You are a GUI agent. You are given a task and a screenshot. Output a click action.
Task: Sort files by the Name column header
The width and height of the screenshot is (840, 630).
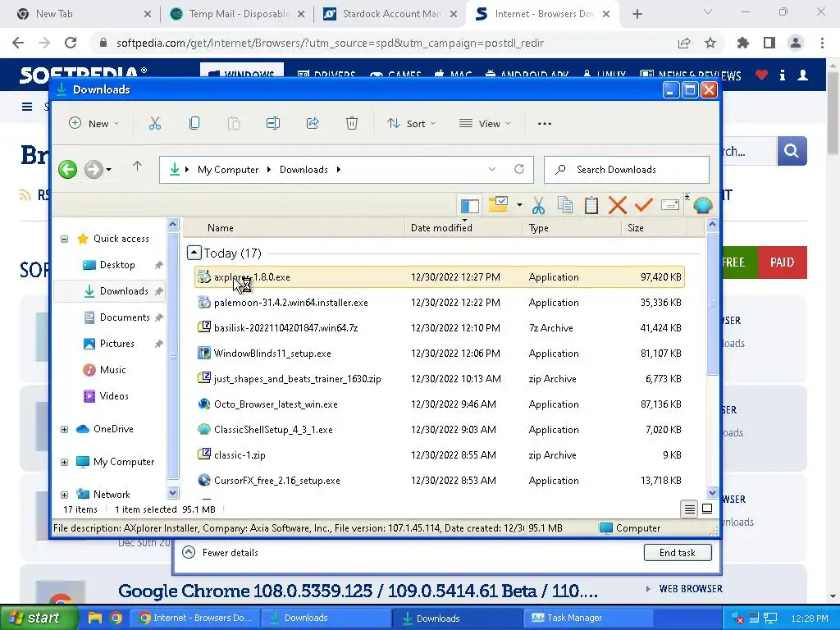(294, 228)
